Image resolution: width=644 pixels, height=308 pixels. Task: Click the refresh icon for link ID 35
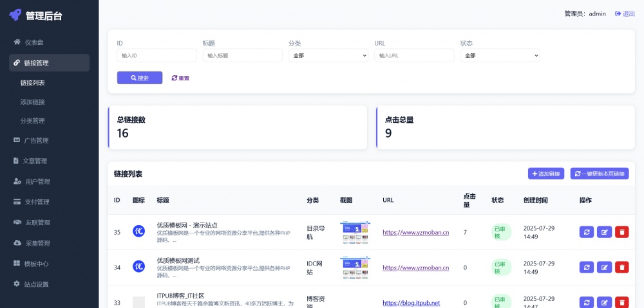587,232
